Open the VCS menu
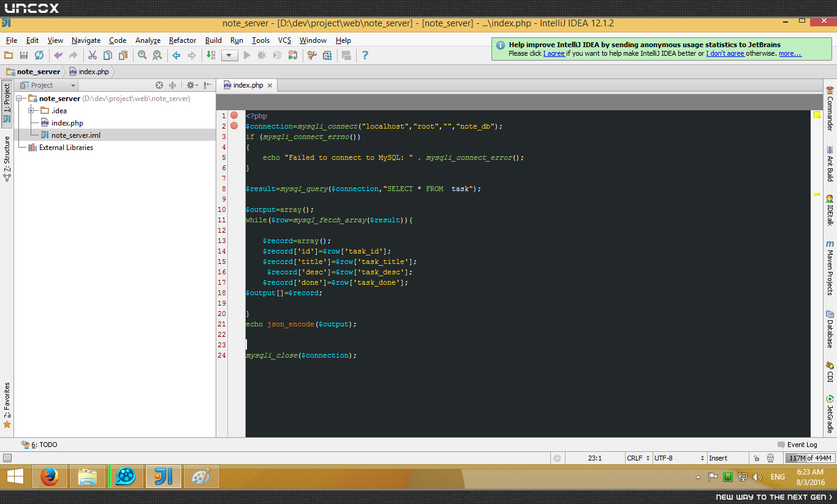The width and height of the screenshot is (837, 504). click(284, 40)
